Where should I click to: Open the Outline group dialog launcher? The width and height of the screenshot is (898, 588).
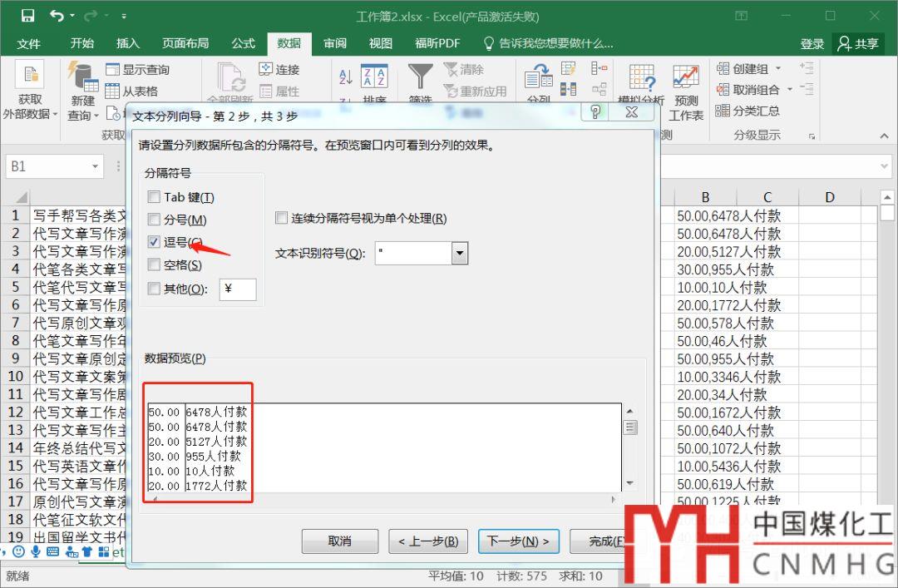[x=812, y=136]
